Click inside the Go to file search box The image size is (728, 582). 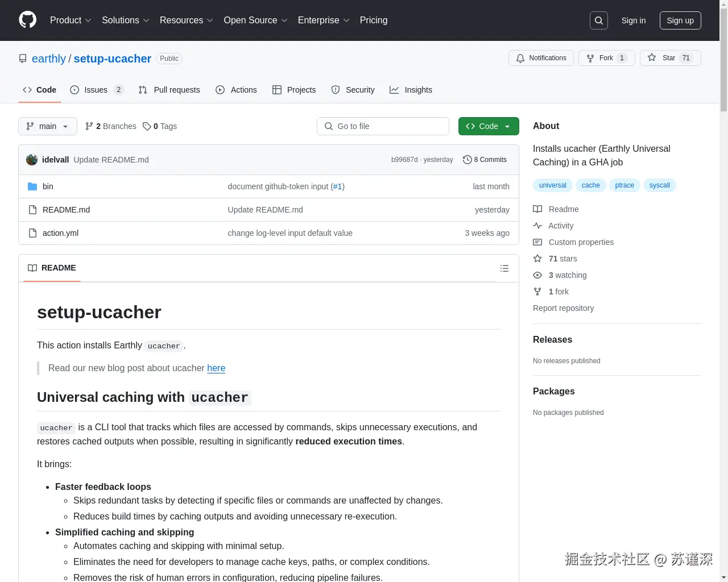[x=383, y=126]
